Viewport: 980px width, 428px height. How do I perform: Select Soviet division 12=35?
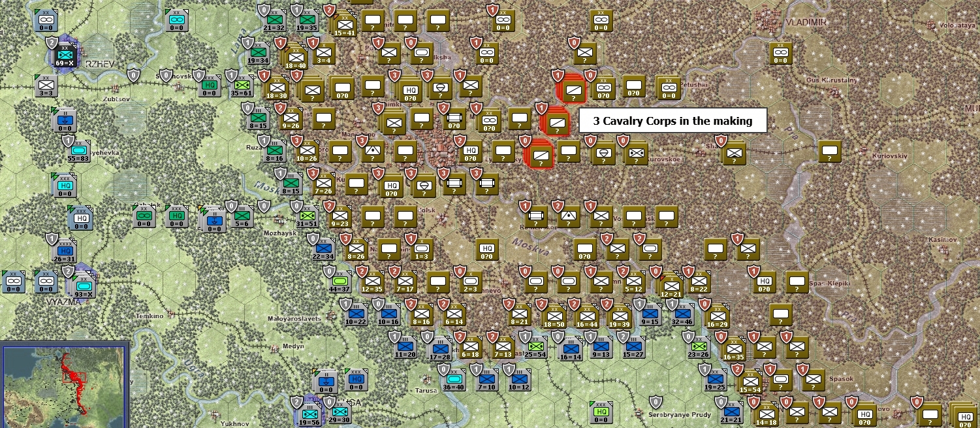pyautogui.click(x=373, y=281)
